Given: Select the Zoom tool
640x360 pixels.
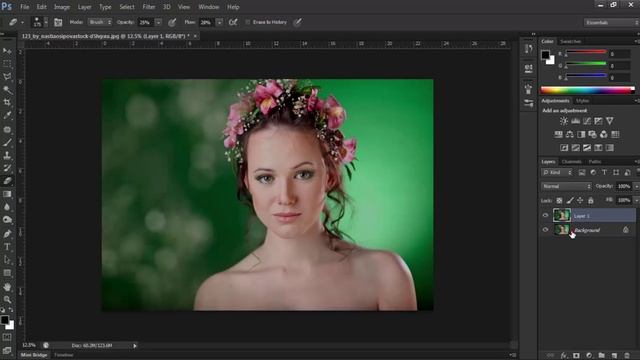Looking at the screenshot, I should 7,300.
